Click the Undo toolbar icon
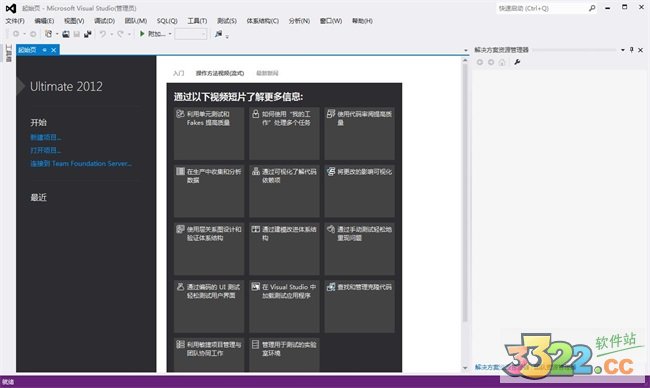Viewport: 650px width, 388px height. click(x=103, y=34)
